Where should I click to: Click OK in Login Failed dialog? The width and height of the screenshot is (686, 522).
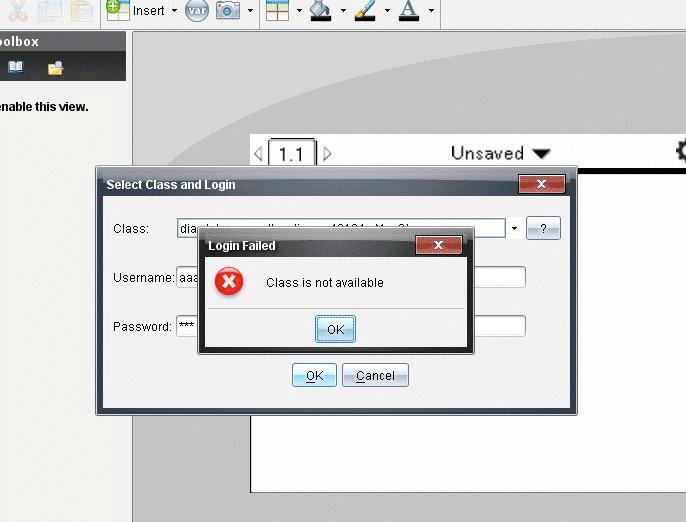tap(335, 329)
